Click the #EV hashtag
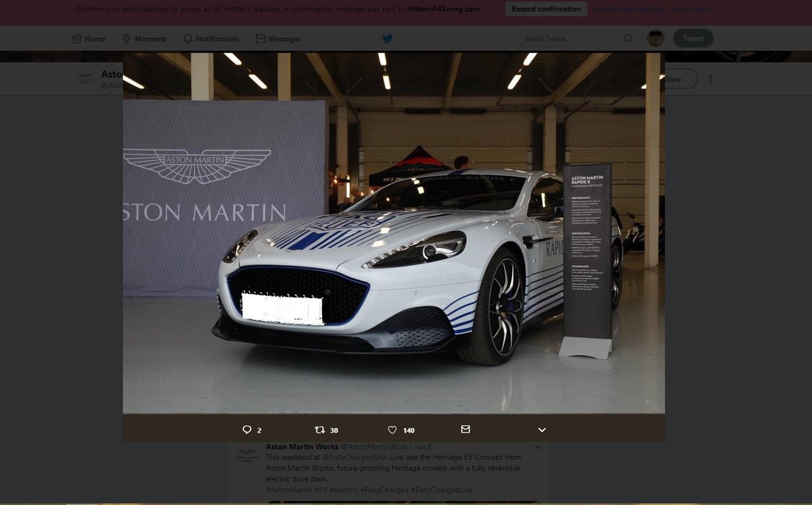Screen dimensions: 812x505 click(x=322, y=489)
